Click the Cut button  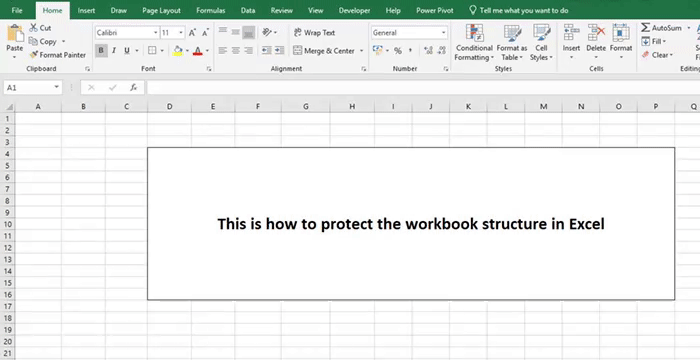click(40, 28)
